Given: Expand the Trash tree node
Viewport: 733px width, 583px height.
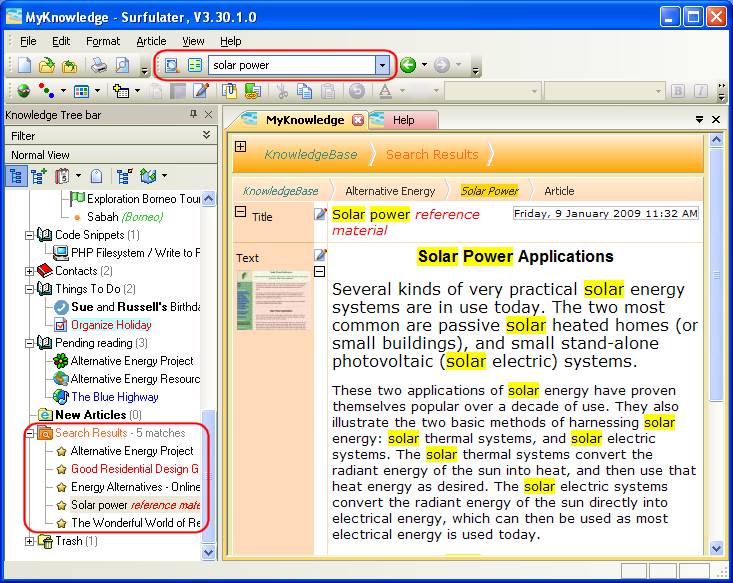Looking at the screenshot, I should [x=29, y=541].
